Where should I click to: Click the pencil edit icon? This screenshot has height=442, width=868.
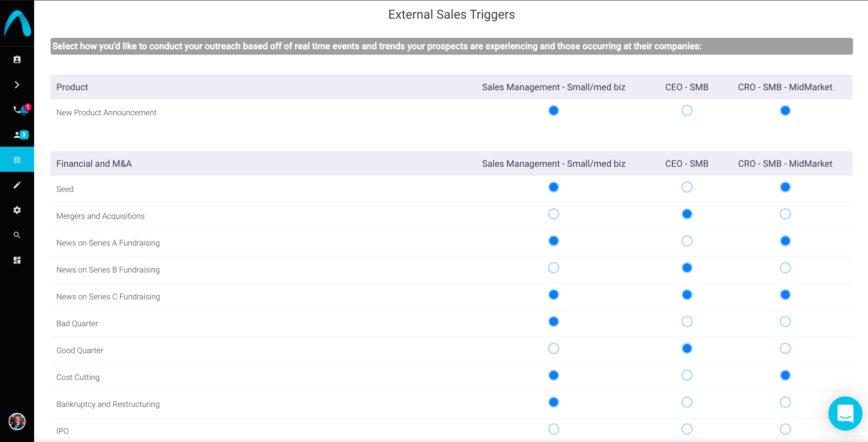coord(17,185)
